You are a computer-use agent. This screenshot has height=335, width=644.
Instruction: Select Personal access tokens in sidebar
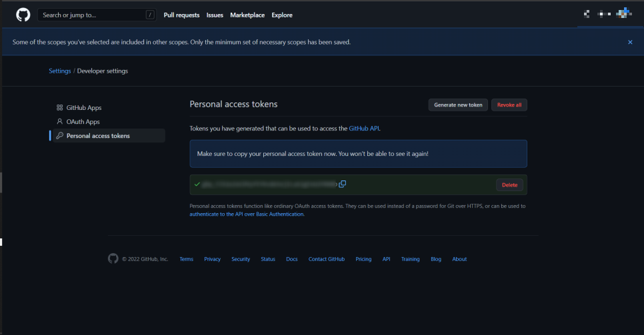(x=109, y=135)
